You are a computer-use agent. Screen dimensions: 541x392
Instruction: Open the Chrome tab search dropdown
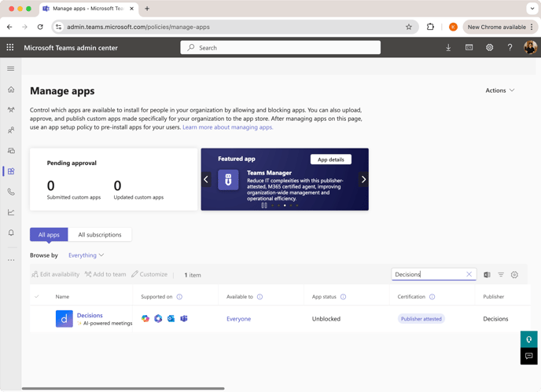(x=532, y=9)
